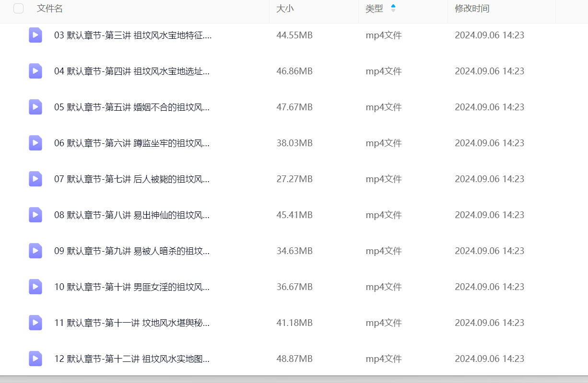Click the 类型 column header label
Screen dimensions: 588x383
(x=374, y=9)
